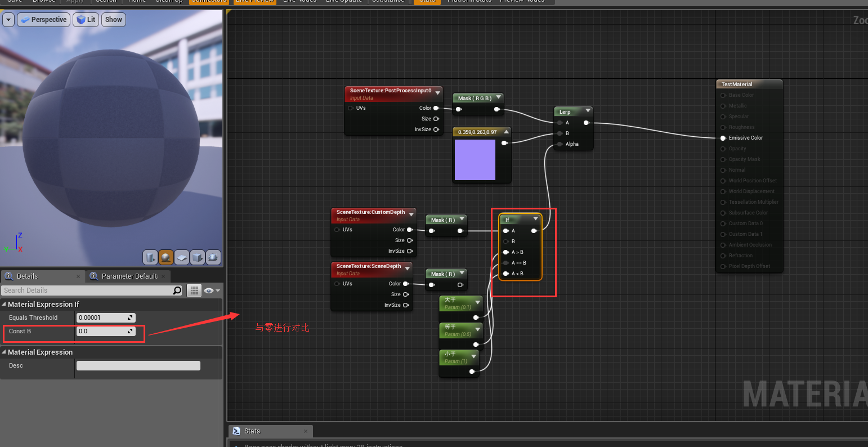This screenshot has width=868, height=447.
Task: Open the Lerp node collapse arrow
Action: click(589, 111)
